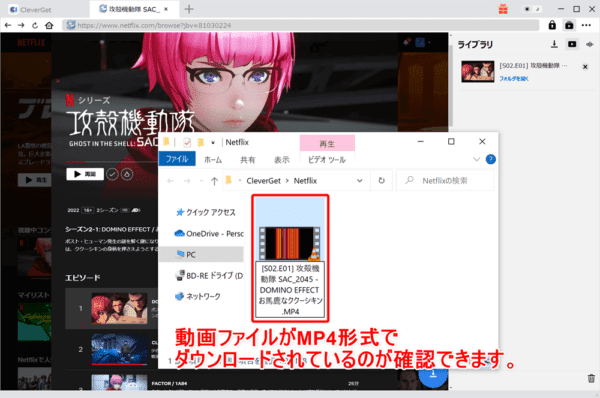600x398 pixels.
Task: Open the 共有 ribbon tab
Action: pyautogui.click(x=248, y=160)
